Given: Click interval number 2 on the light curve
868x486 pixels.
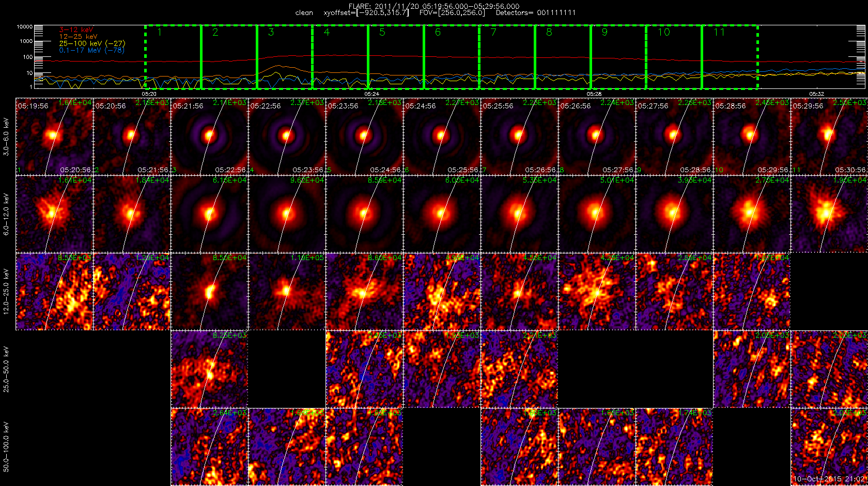Looking at the screenshot, I should (x=215, y=32).
